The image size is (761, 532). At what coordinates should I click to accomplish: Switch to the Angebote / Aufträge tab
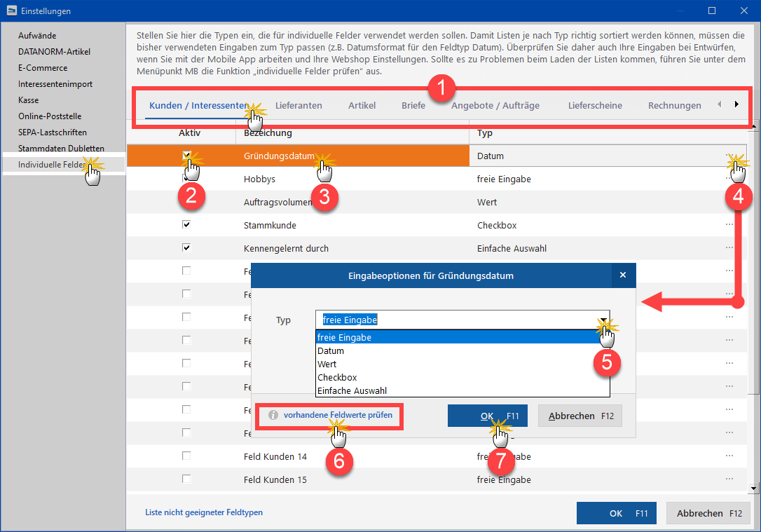(495, 105)
